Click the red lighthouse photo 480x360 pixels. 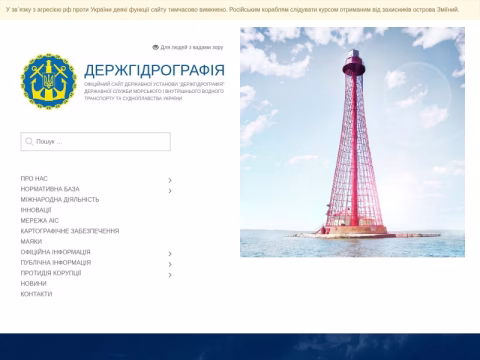pyautogui.click(x=352, y=142)
